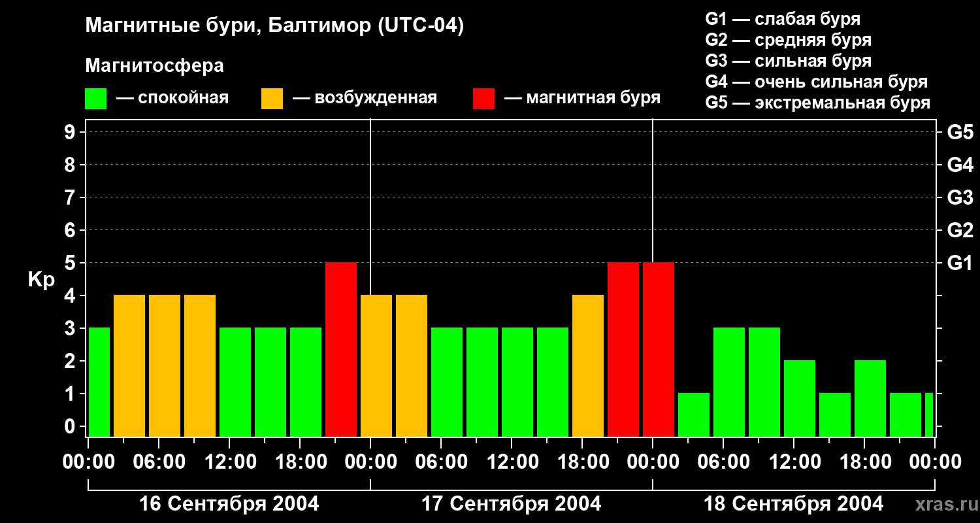
Task: Click the red 'магнитная буря' legend swatch
Action: pos(483,99)
